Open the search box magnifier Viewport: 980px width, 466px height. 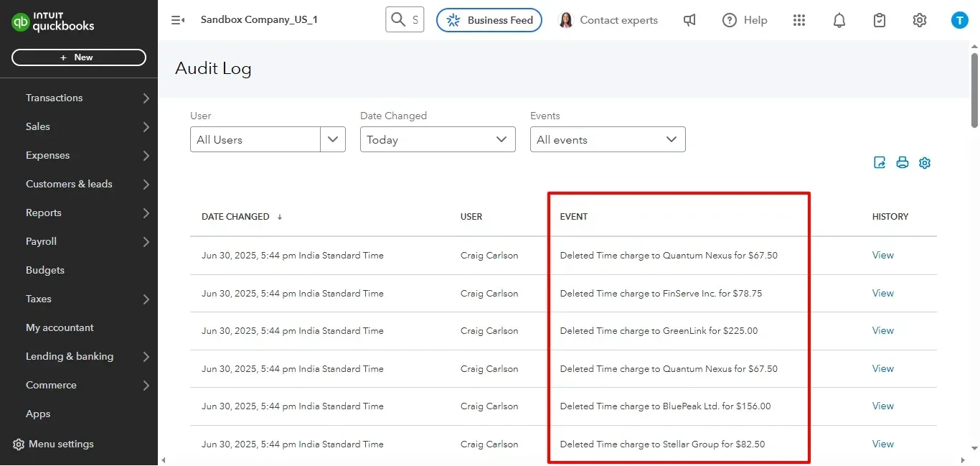pos(397,20)
